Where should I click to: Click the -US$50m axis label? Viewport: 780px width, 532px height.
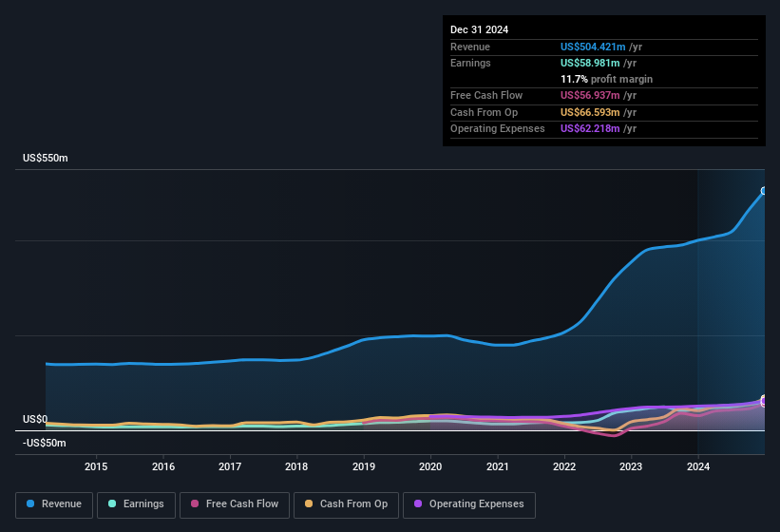pos(45,443)
